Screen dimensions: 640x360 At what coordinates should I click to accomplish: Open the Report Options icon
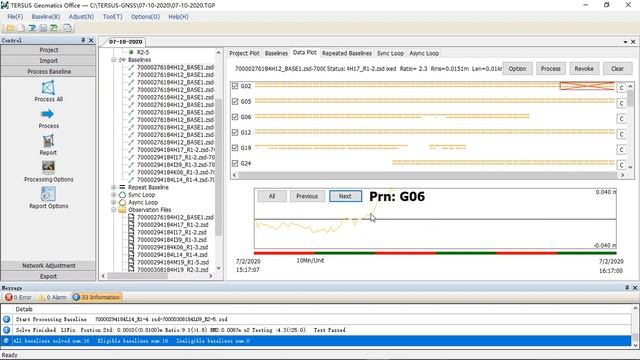point(48,194)
